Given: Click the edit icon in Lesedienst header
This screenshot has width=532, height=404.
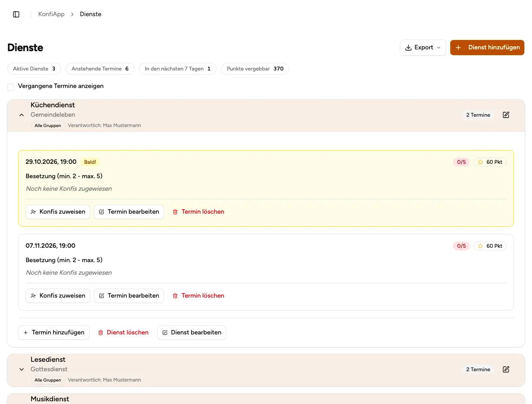Looking at the screenshot, I should 506,369.
